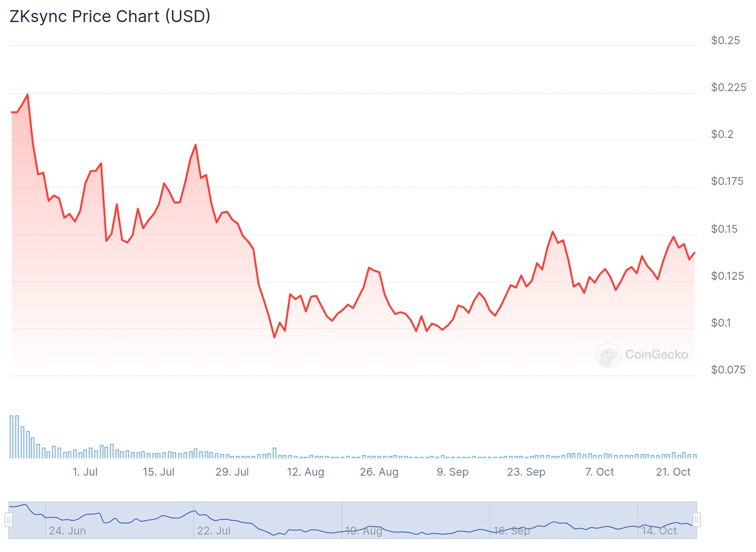Click the $0.075 price axis label
Screen dimensions: 756x552
[728, 370]
